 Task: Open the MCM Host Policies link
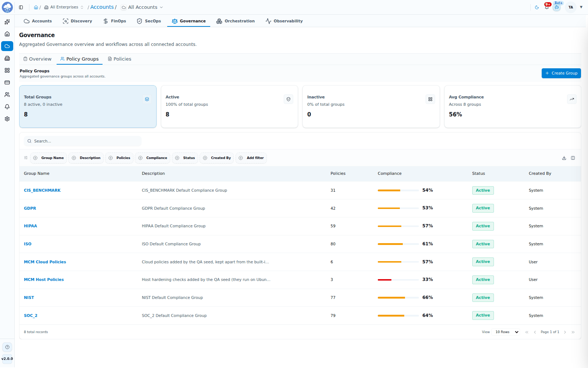[44, 280]
